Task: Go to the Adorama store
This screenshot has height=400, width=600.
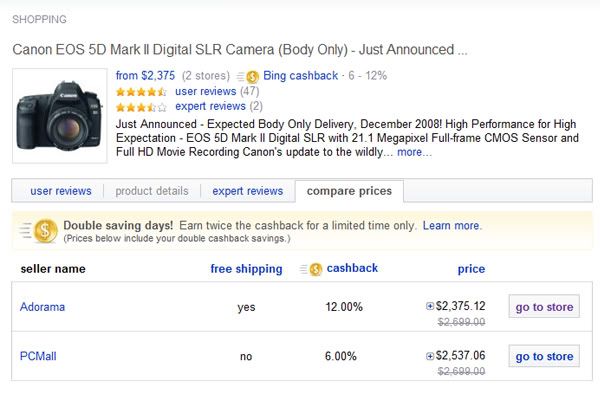Action: [544, 307]
